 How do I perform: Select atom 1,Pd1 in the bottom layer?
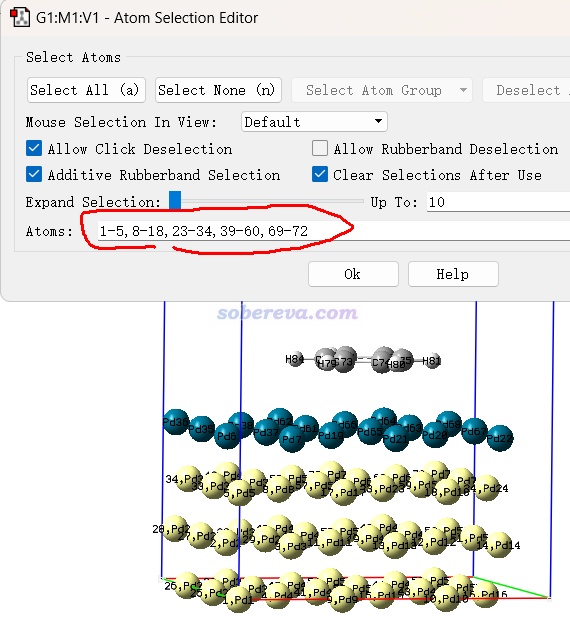click(x=239, y=600)
